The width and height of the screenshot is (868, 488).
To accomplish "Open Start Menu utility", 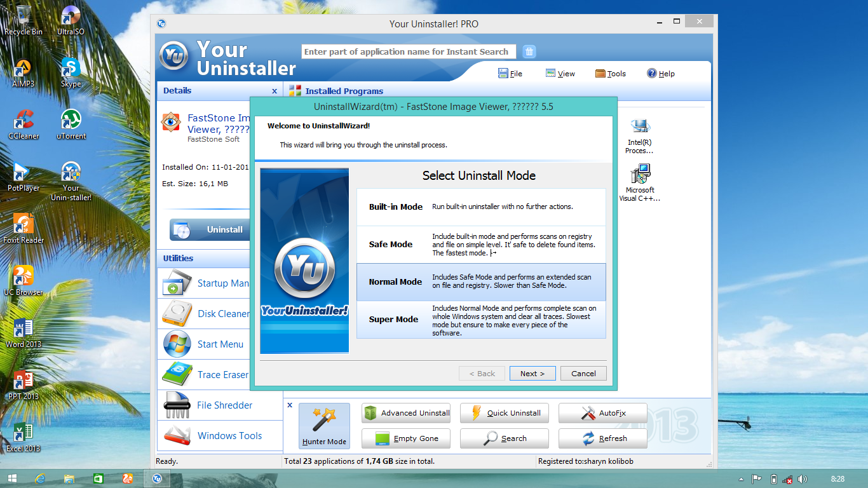I will pos(204,344).
